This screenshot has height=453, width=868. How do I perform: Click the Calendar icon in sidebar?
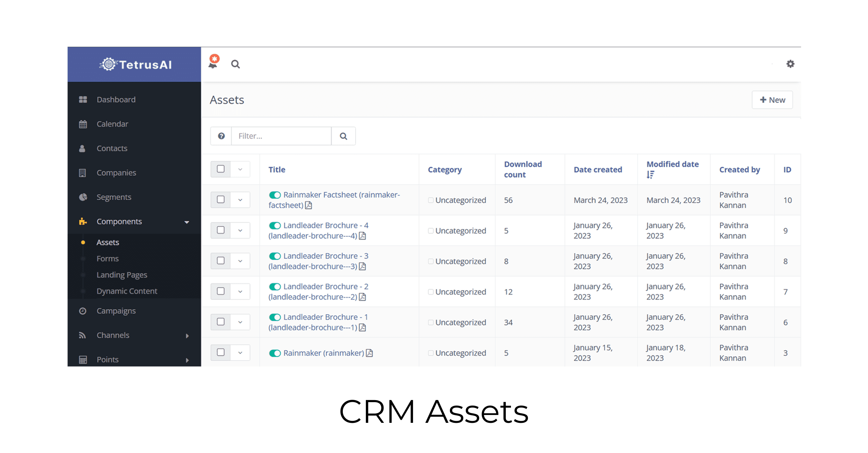83,124
